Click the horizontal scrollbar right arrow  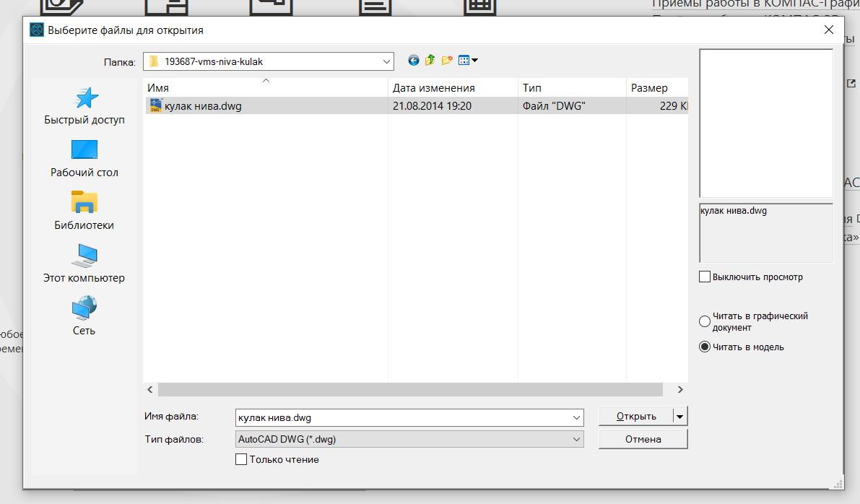[x=680, y=389]
